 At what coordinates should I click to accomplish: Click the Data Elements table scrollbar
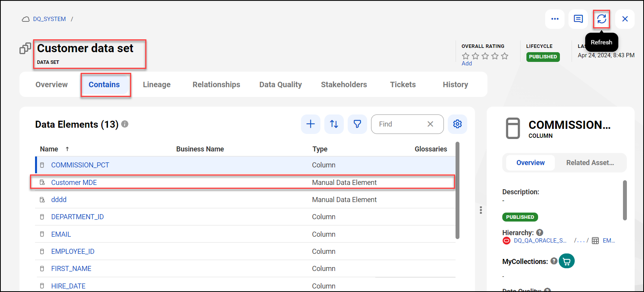[x=457, y=190]
